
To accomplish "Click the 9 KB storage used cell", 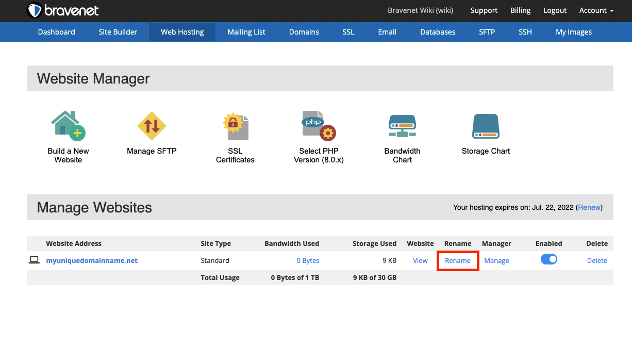I will point(389,260).
